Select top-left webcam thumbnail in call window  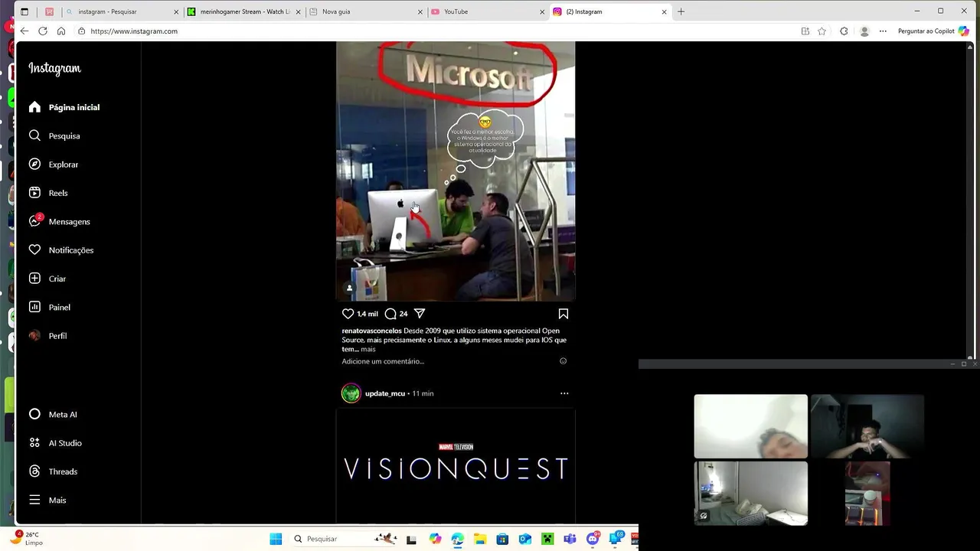[x=750, y=426]
